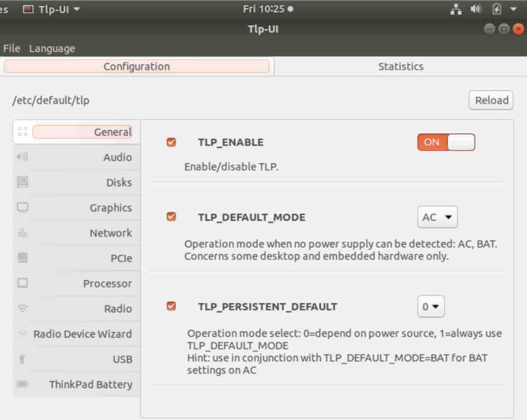Select the USB category
527x420 pixels.
[x=77, y=359]
